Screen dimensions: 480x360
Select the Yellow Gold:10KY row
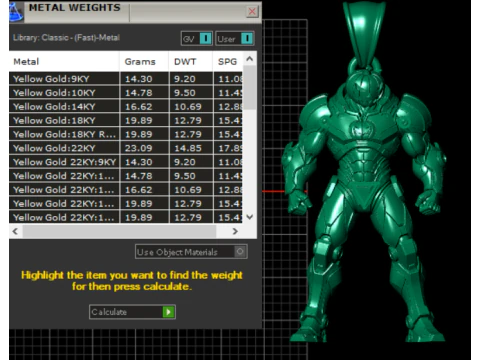coord(126,93)
